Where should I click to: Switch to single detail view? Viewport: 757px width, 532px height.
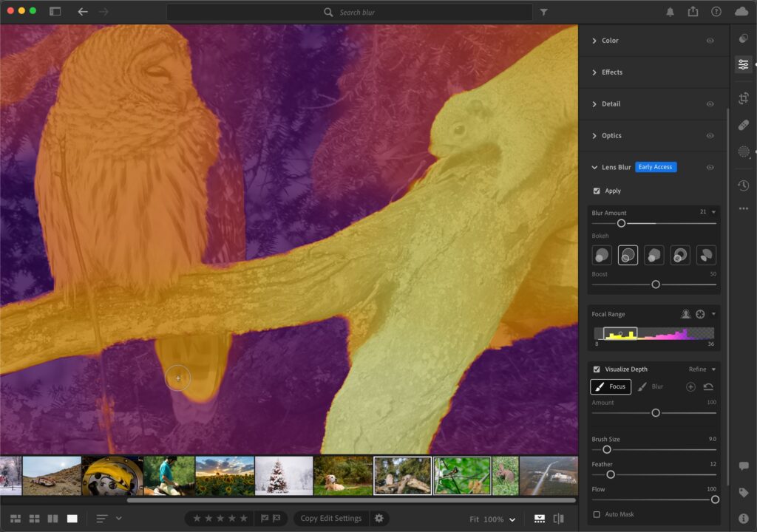pos(72,519)
